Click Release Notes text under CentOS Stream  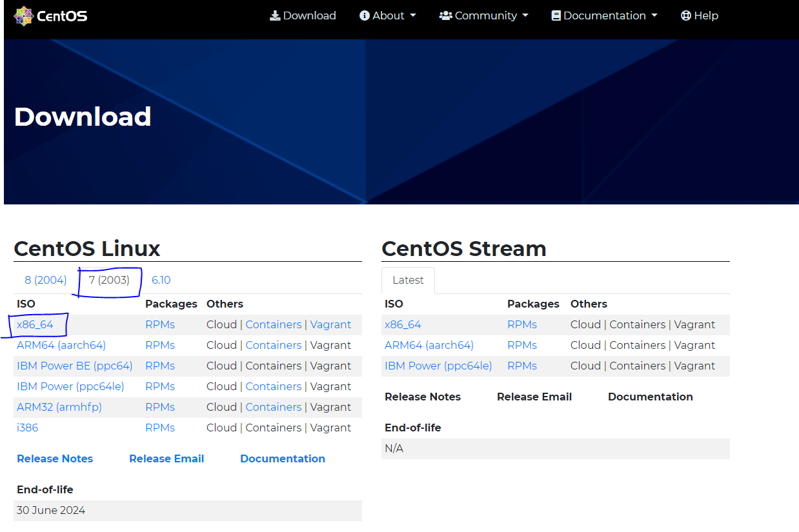[x=423, y=397]
